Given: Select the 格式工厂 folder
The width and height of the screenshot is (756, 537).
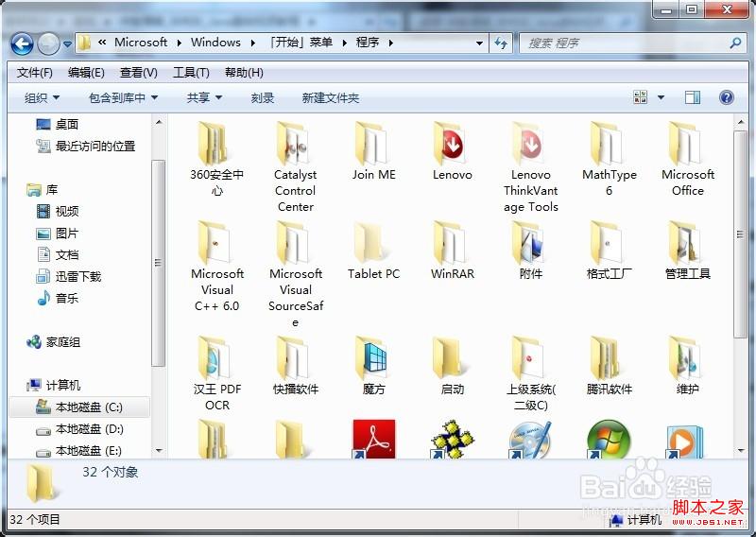Looking at the screenshot, I should [x=610, y=251].
